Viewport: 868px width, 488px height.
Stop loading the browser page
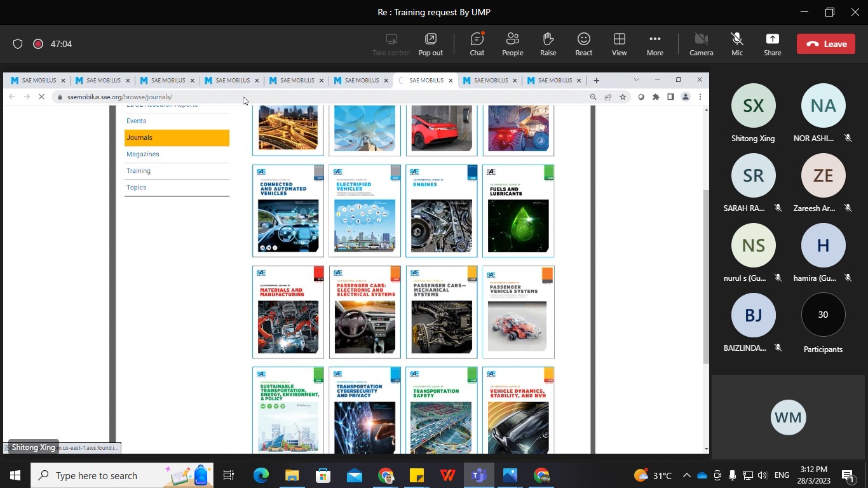coord(41,97)
